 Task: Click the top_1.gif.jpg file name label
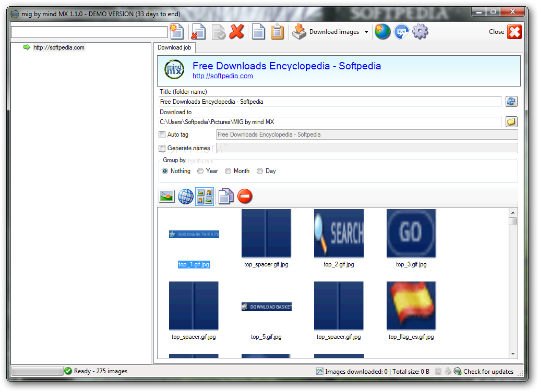coord(194,264)
